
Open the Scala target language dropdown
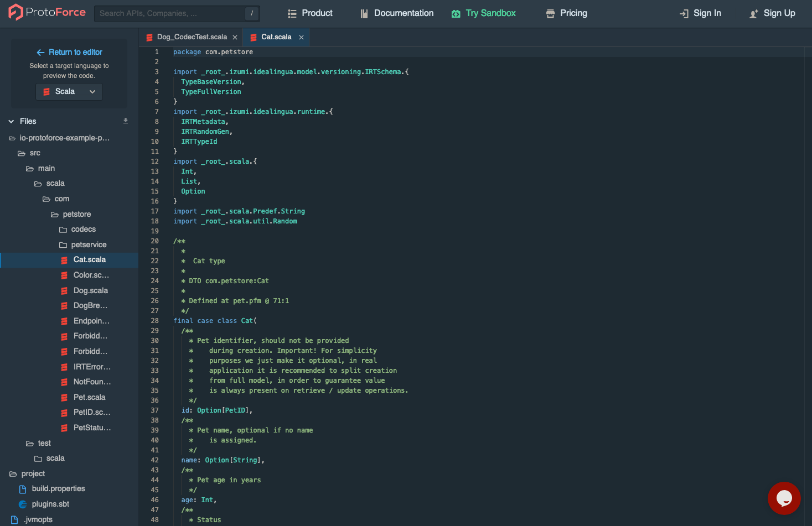pyautogui.click(x=69, y=92)
